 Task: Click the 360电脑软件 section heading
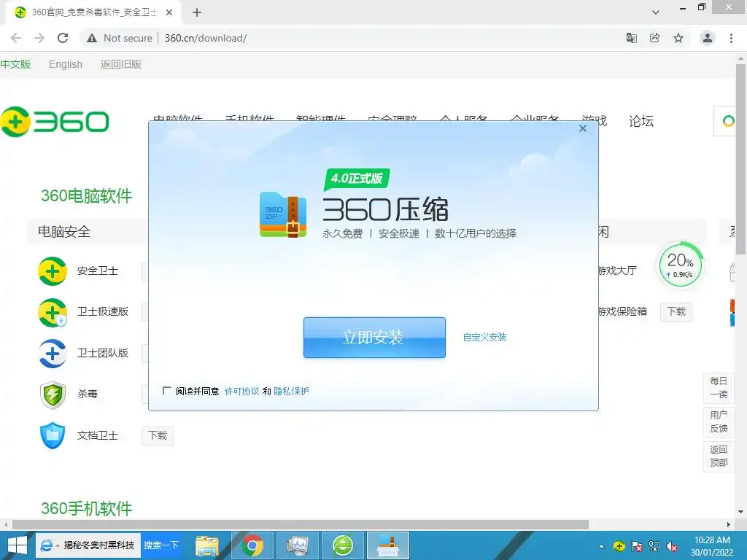[x=86, y=195]
